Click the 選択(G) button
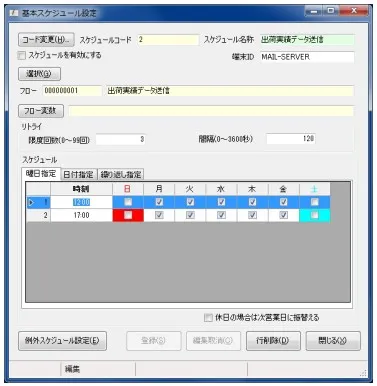This screenshot has height=386, width=377. (x=39, y=74)
